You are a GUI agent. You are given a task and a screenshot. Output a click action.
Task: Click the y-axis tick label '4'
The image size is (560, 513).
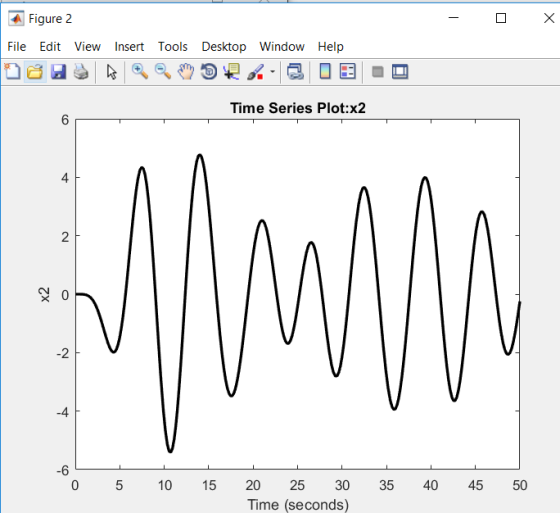[65, 178]
